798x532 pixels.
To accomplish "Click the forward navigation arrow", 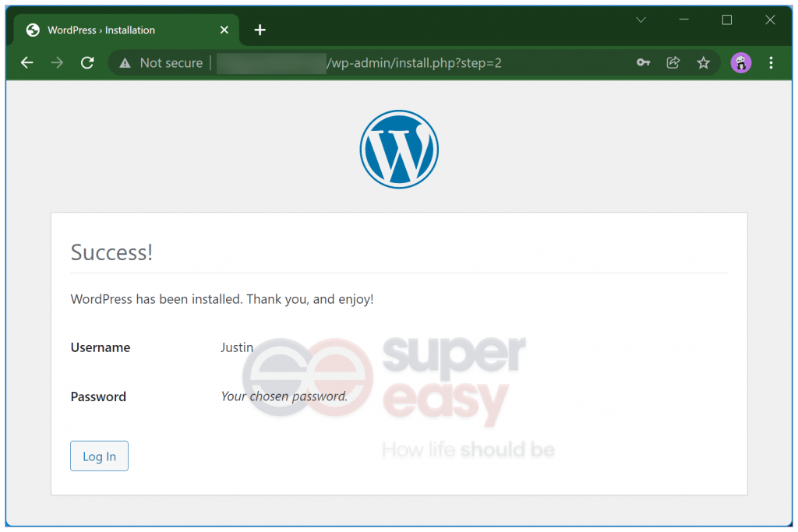I will pyautogui.click(x=57, y=62).
